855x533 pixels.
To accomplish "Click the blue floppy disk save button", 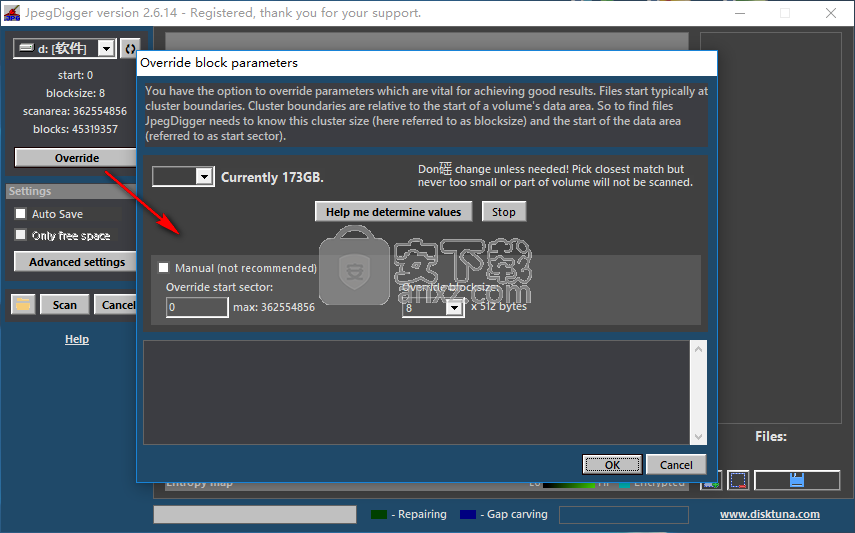I will pyautogui.click(x=797, y=480).
